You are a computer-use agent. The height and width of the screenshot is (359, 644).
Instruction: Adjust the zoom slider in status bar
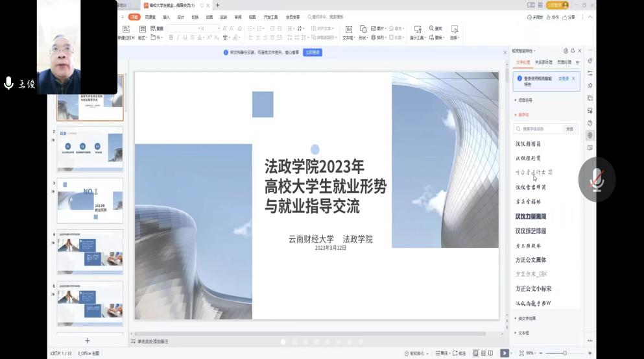click(565, 353)
